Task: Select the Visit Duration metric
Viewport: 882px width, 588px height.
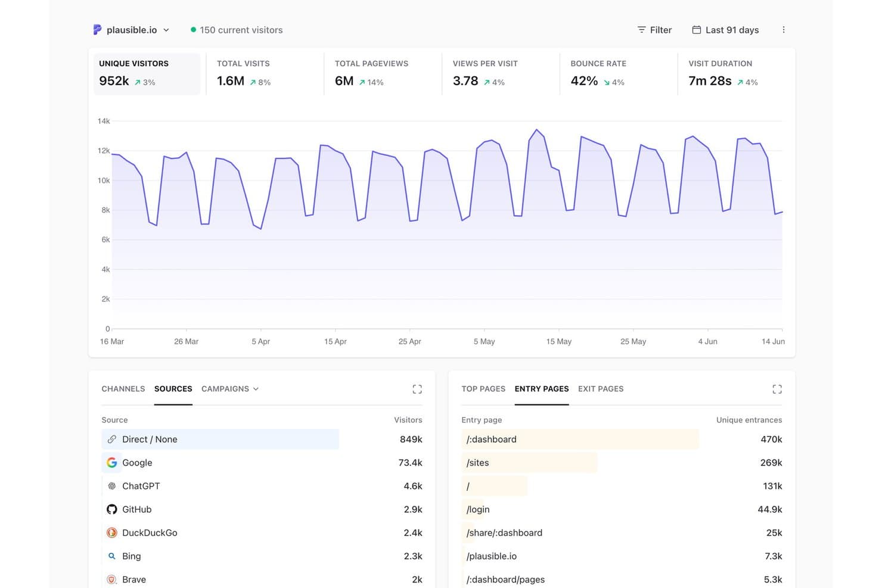Action: click(737, 74)
